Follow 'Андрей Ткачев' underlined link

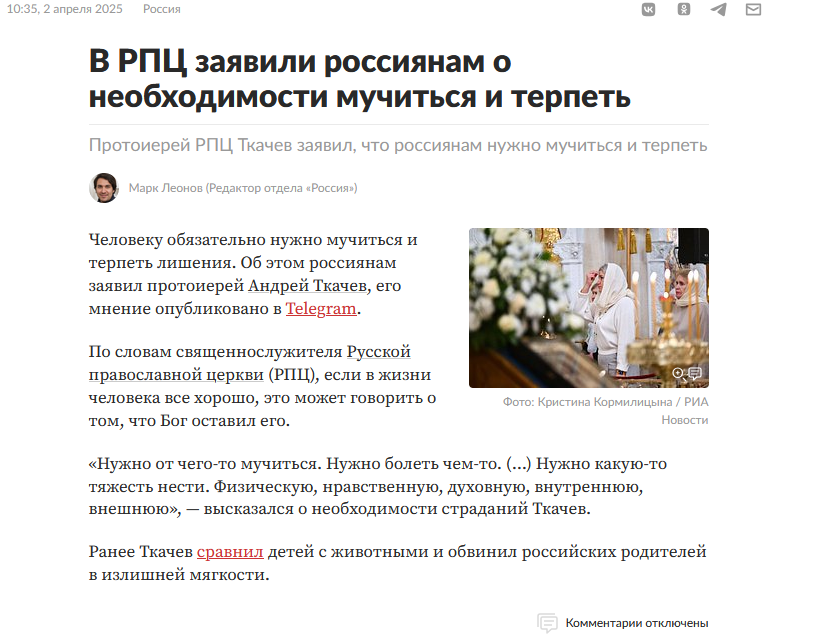(307, 286)
